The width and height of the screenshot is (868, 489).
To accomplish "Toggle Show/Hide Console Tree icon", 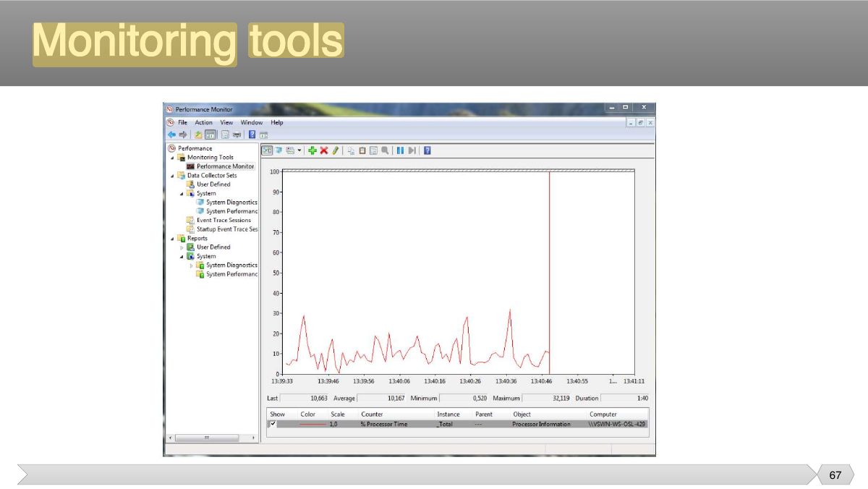I will click(210, 135).
